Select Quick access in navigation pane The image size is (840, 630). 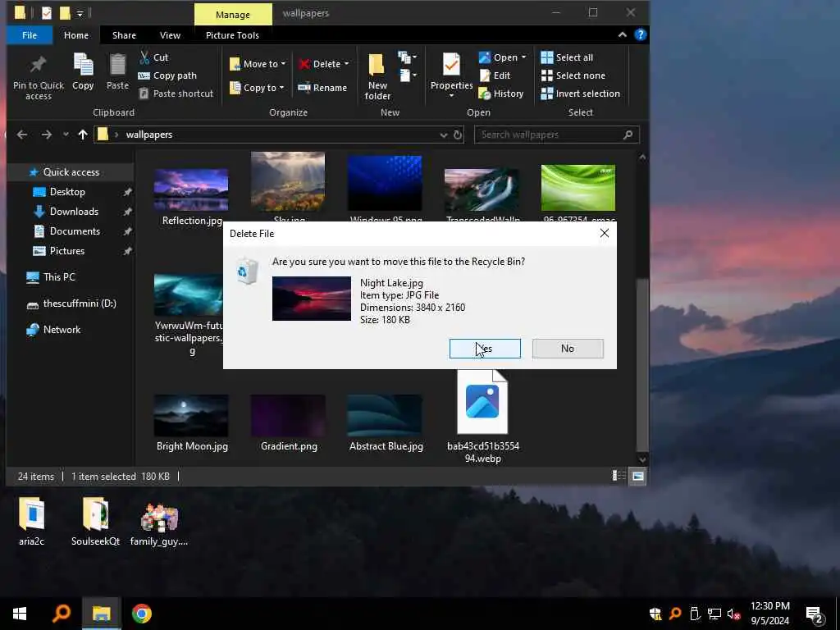pyautogui.click(x=71, y=172)
